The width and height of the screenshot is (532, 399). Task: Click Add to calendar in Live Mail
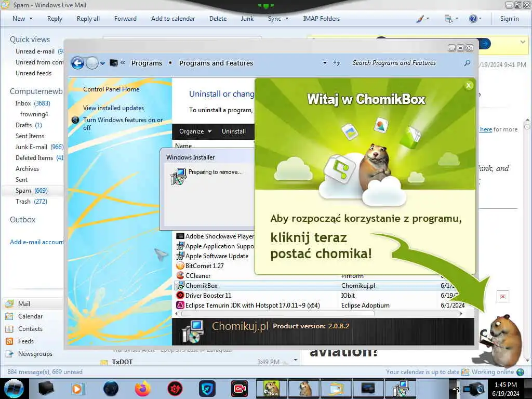point(173,19)
